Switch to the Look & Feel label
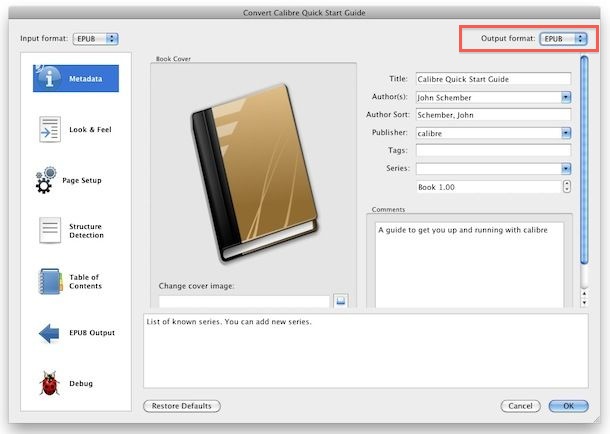610x434 pixels. [90, 130]
